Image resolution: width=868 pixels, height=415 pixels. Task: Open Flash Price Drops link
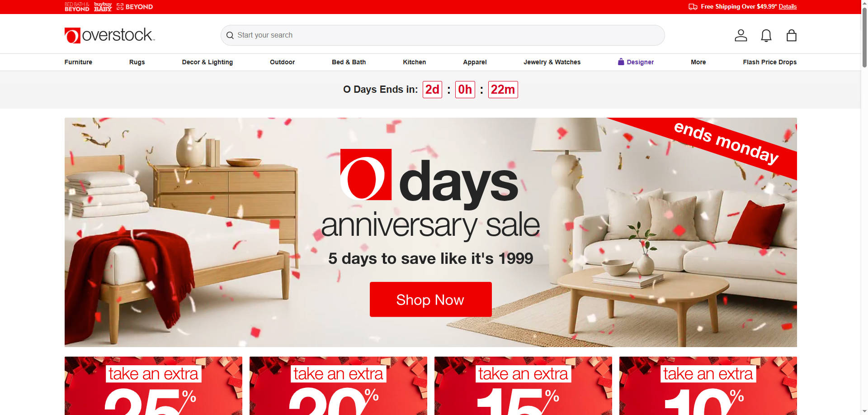click(x=769, y=62)
